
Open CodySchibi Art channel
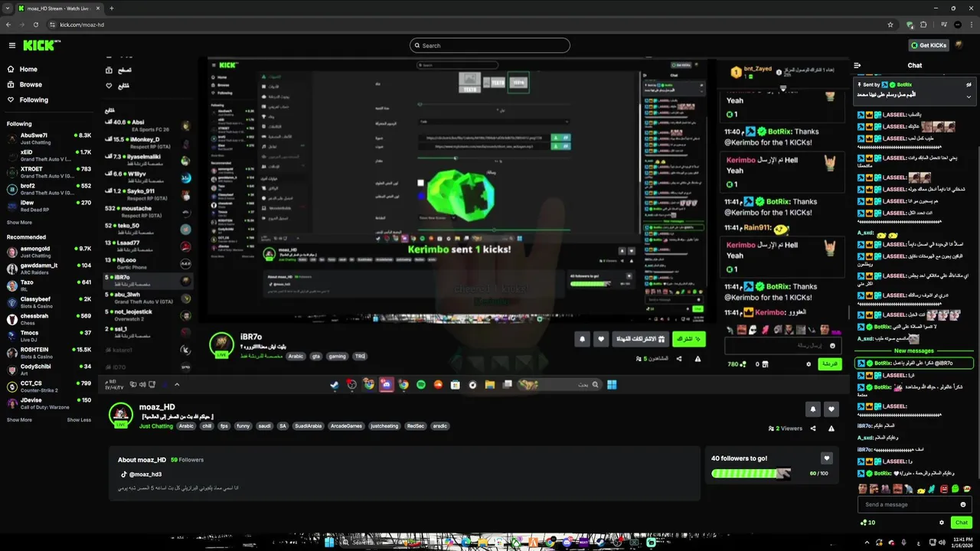tap(49, 370)
